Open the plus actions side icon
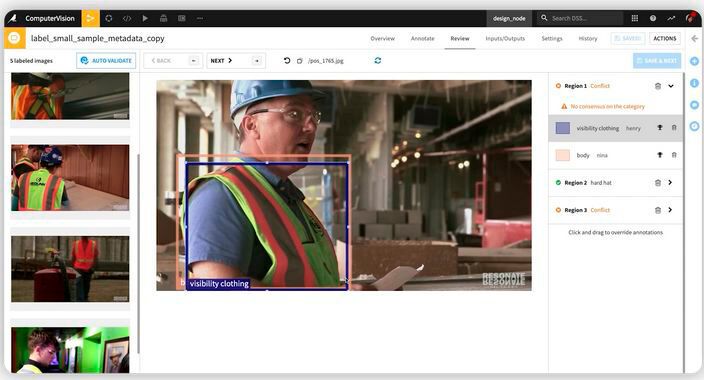This screenshot has width=704, height=380. pyautogui.click(x=694, y=61)
